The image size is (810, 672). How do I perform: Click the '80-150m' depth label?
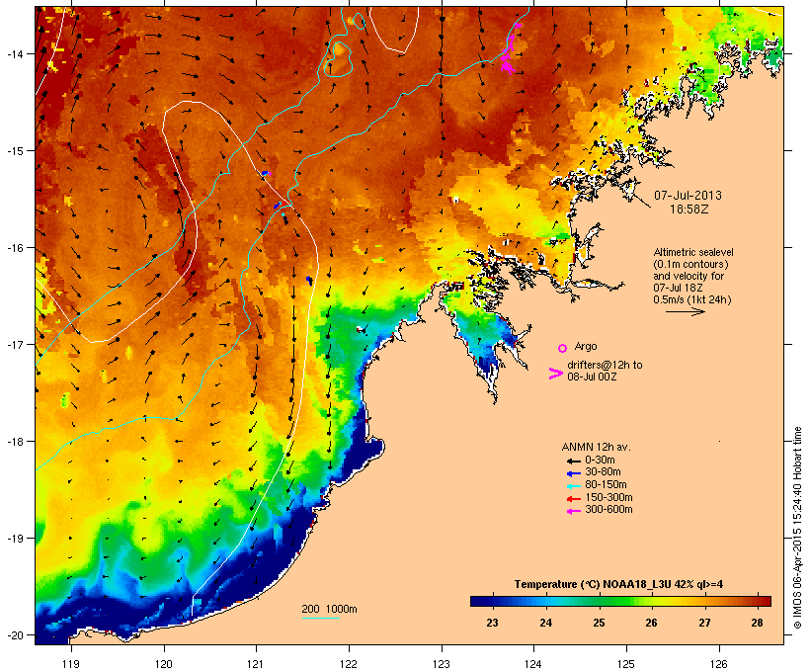pyautogui.click(x=606, y=485)
